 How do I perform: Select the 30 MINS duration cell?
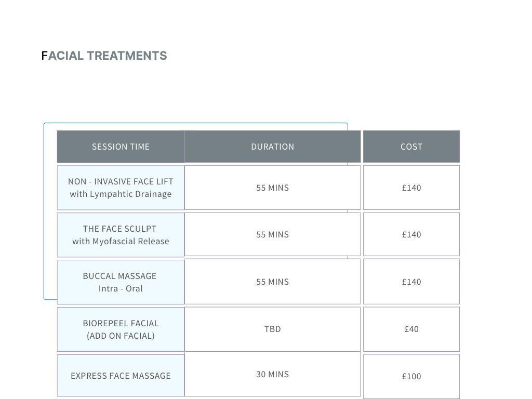pyautogui.click(x=272, y=374)
